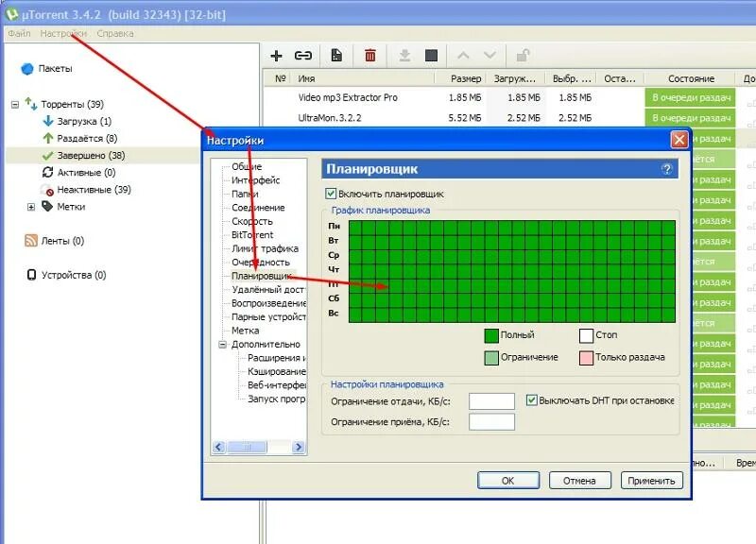The width and height of the screenshot is (756, 544).
Task: Click the Раздаётся green up-arrow icon
Action: tap(48, 138)
